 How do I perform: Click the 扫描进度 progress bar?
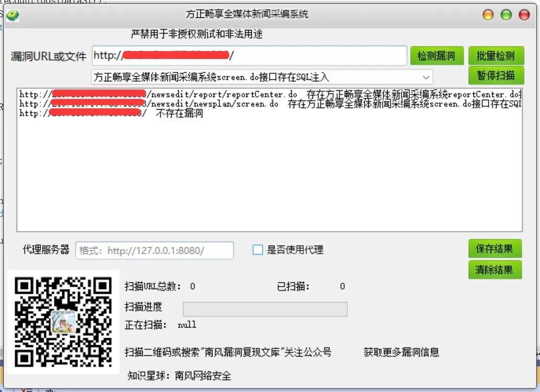coord(265,309)
